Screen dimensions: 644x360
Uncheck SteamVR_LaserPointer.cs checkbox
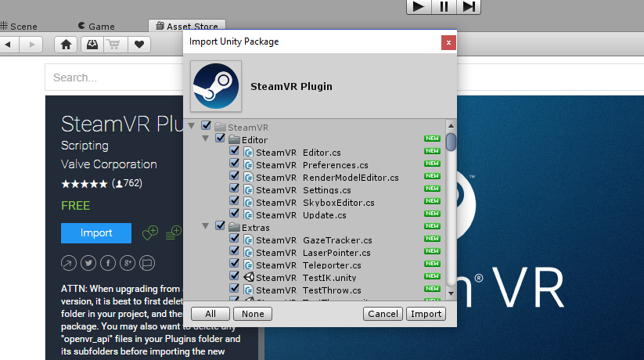(235, 250)
